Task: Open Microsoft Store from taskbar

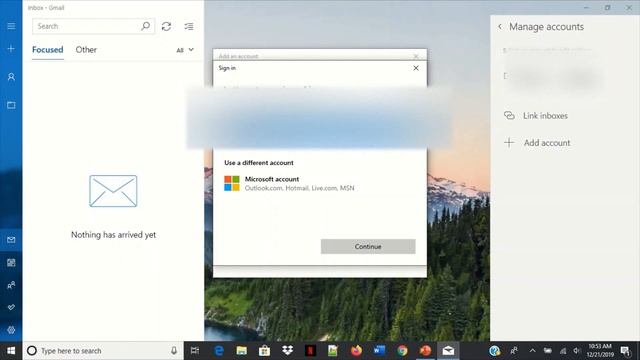Action: coord(264,351)
